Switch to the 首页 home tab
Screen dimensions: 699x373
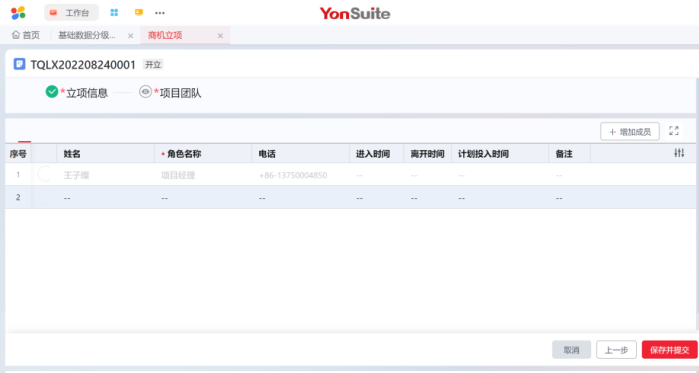26,35
